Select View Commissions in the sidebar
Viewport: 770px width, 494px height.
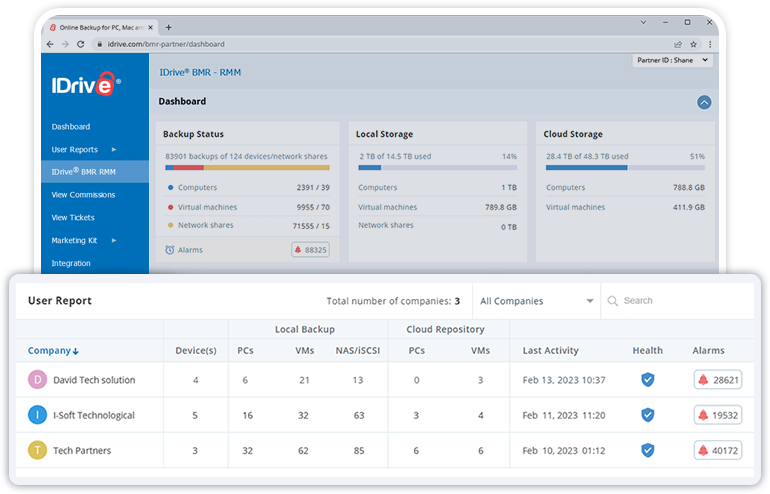point(83,195)
